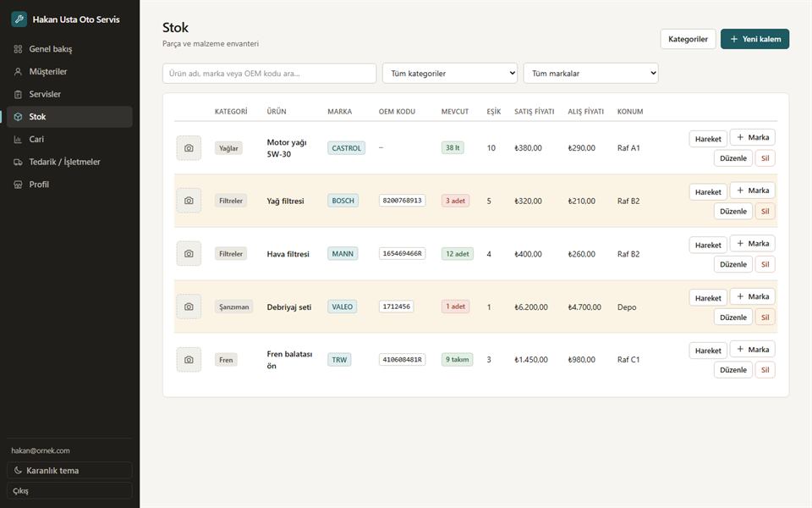The height and width of the screenshot is (508, 812).
Task: Click Hareket for Debriyaj seti
Action: [x=708, y=298]
